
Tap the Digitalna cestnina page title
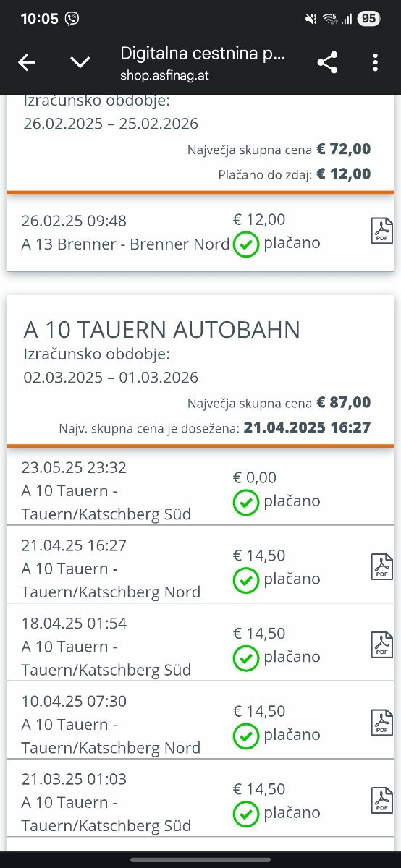203,53
